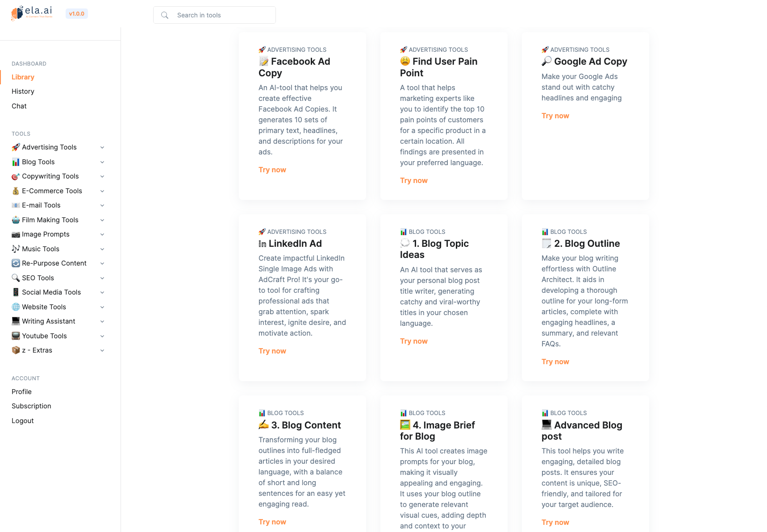Expand Re-Purpose Content chevron

click(x=102, y=264)
